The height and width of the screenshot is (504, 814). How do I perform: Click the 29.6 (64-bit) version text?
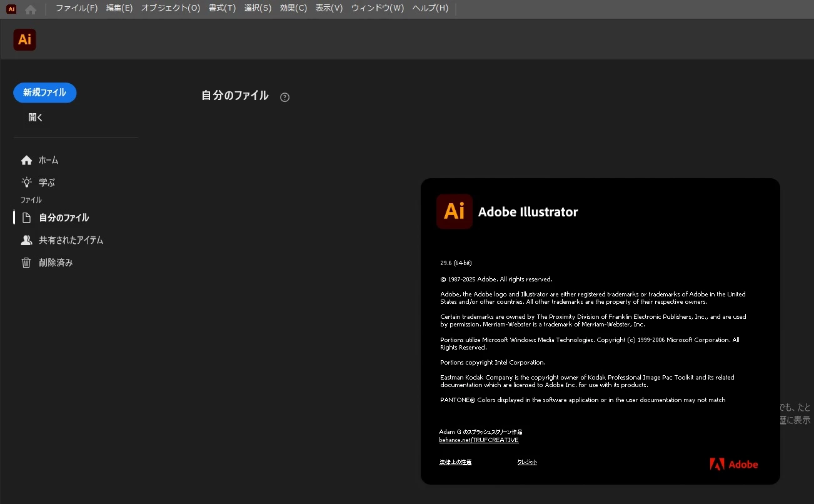point(456,263)
